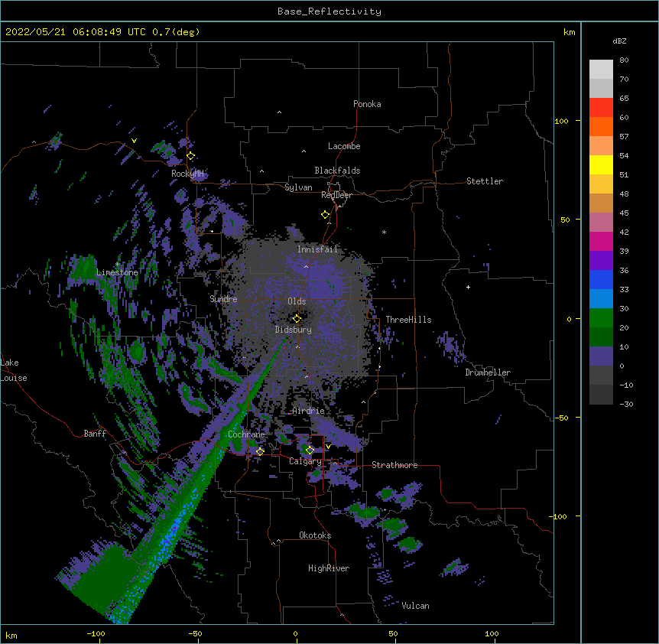Click the ThreeHills town label
The width and height of the screenshot is (659, 644).
408,320
